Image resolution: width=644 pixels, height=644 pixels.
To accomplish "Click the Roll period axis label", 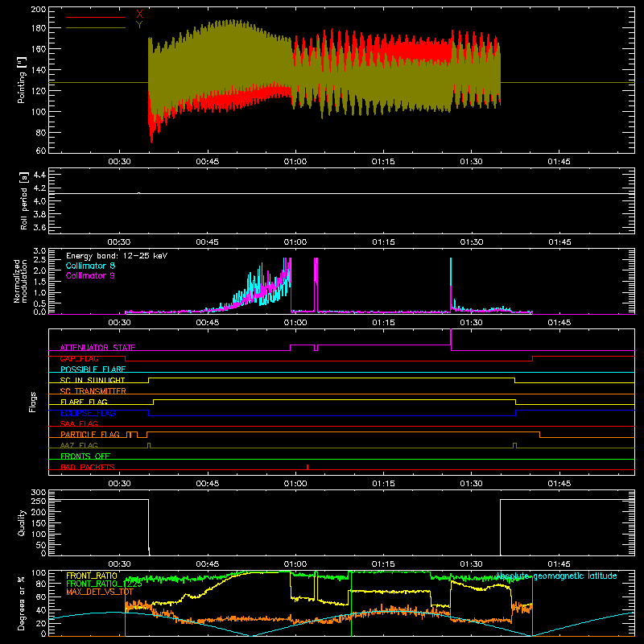I will tap(24, 200).
